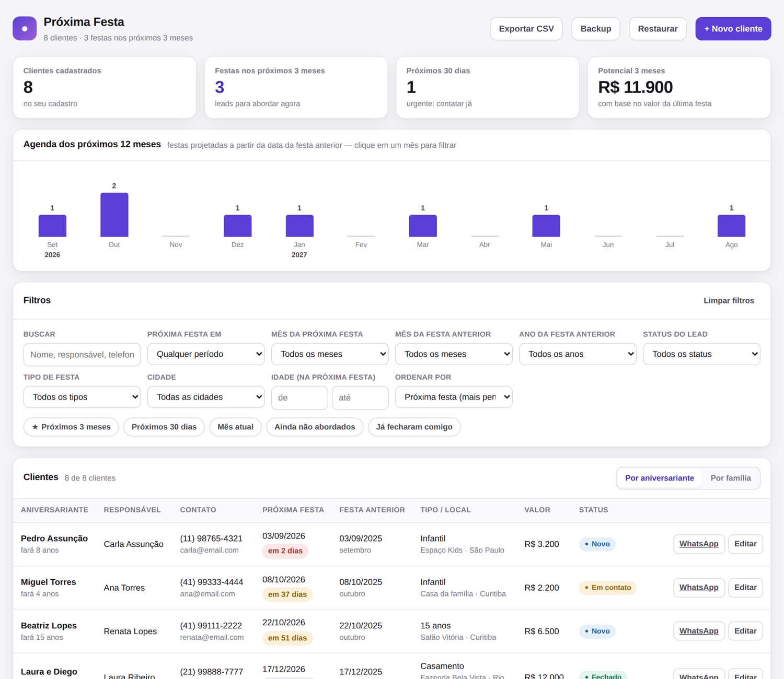Image resolution: width=784 pixels, height=679 pixels.
Task: Export the client list as CSV
Action: click(526, 29)
